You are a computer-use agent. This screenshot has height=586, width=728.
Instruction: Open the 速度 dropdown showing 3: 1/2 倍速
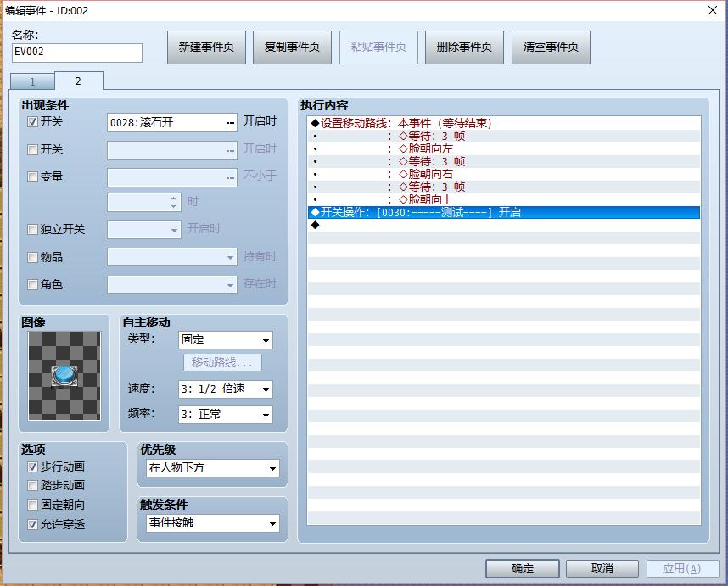click(225, 389)
